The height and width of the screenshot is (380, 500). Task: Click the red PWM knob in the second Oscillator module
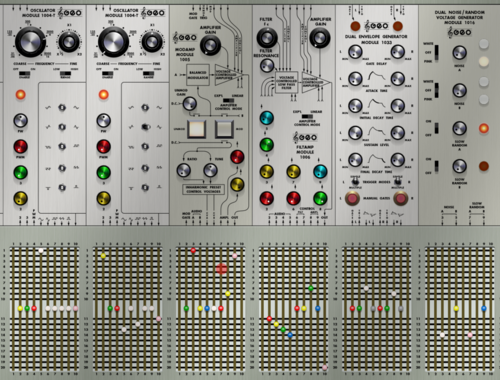click(x=104, y=147)
